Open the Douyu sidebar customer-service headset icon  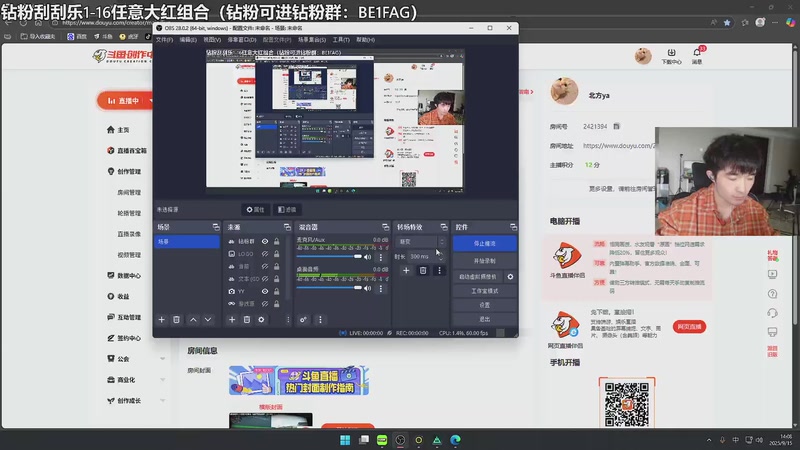click(x=772, y=313)
